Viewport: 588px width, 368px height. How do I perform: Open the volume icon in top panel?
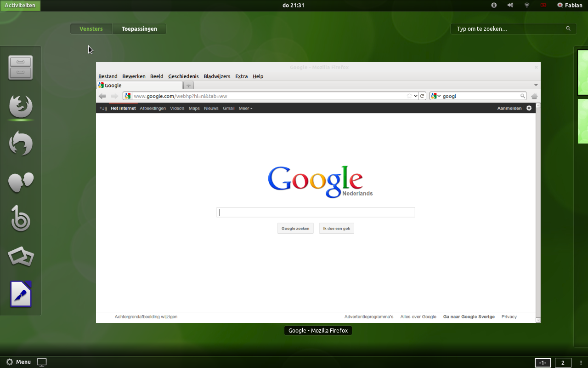(x=510, y=5)
